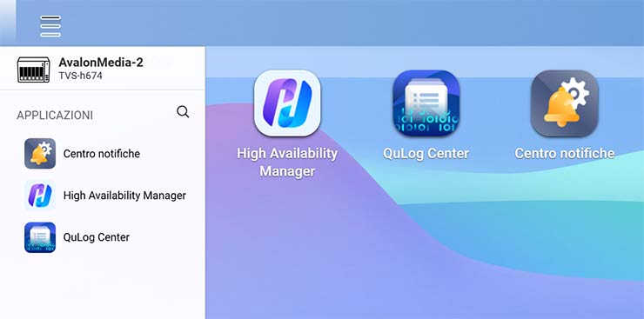
Task: Select the High Availability Manager label in the sidebar
Action: click(124, 196)
